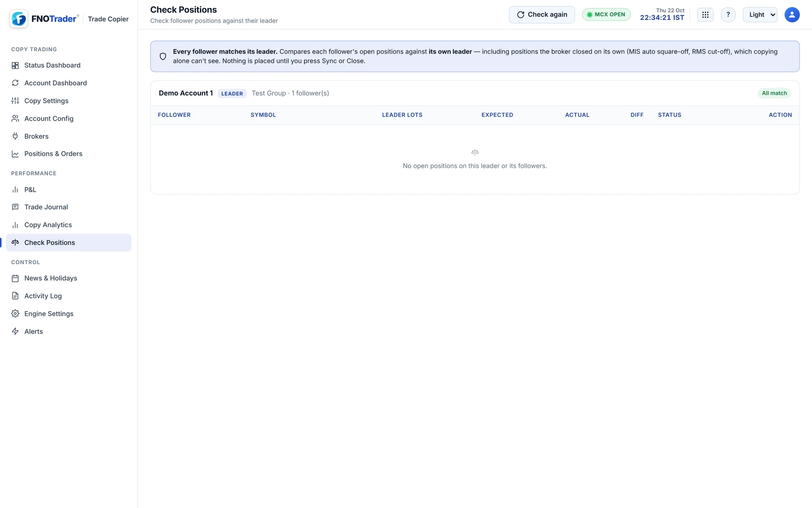
Task: Open the user profile avatar
Action: [x=792, y=15]
